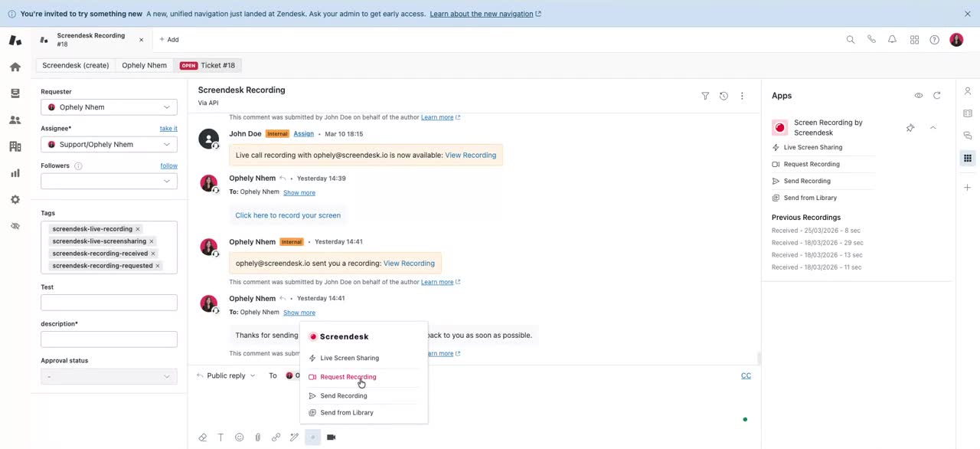This screenshot has width=980, height=449.
Task: Open the phone talk icon
Action: (871, 40)
